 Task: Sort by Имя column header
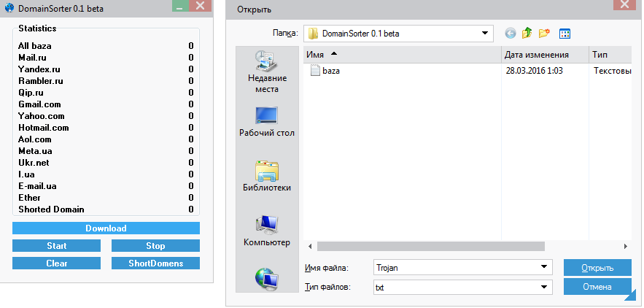(x=401, y=55)
